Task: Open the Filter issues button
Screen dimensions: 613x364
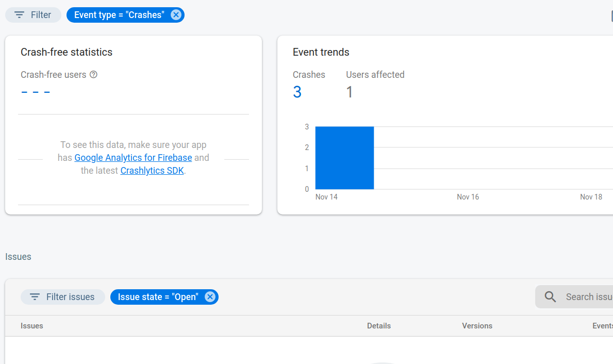Action: 62,297
